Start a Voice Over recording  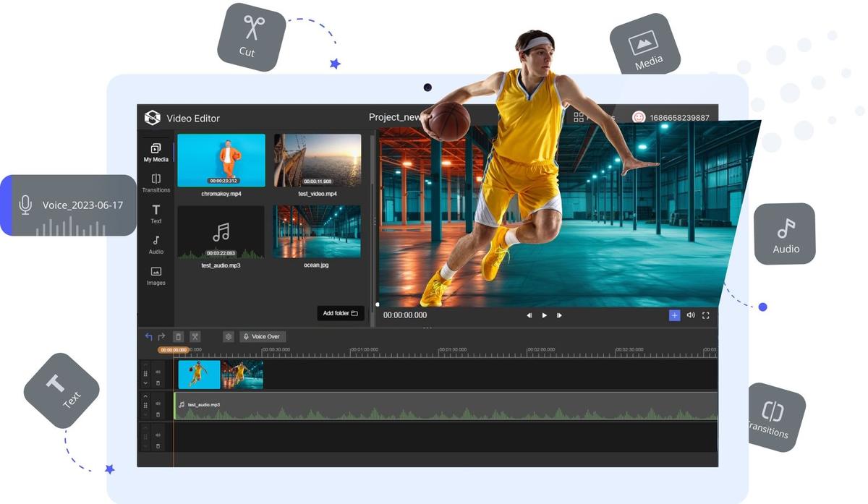(263, 336)
